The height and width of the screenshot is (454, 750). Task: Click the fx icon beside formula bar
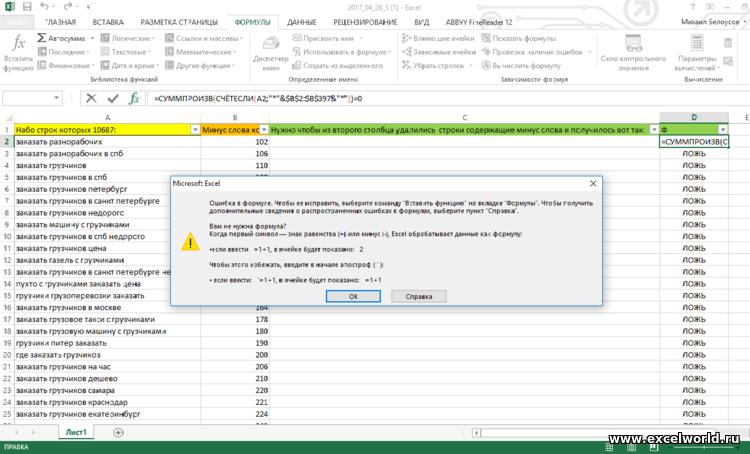pos(134,99)
